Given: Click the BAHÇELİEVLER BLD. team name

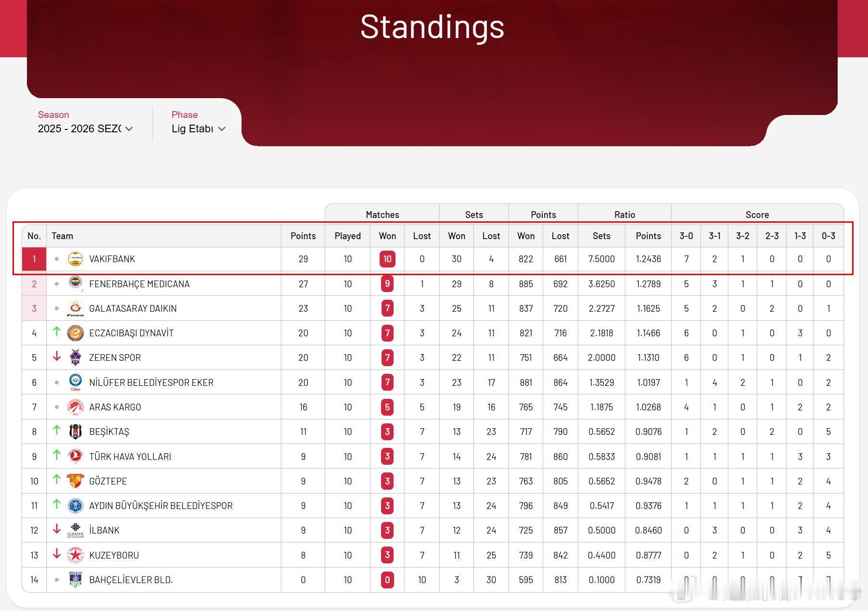Looking at the screenshot, I should 131,580.
